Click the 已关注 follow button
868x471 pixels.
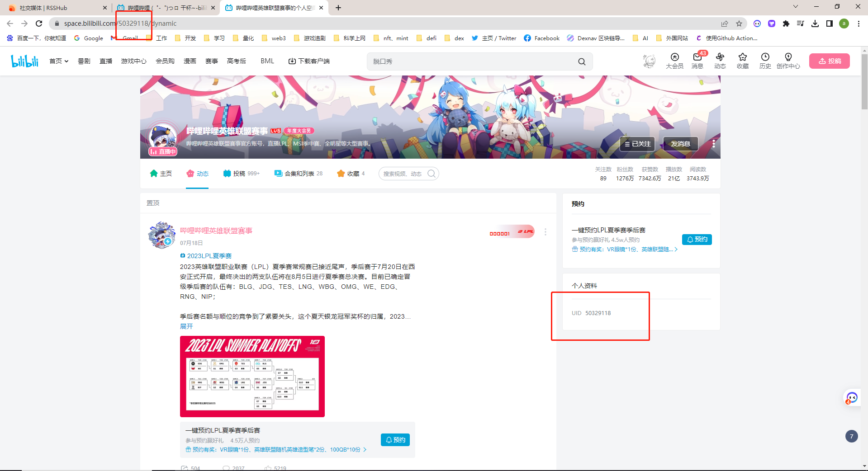click(637, 144)
